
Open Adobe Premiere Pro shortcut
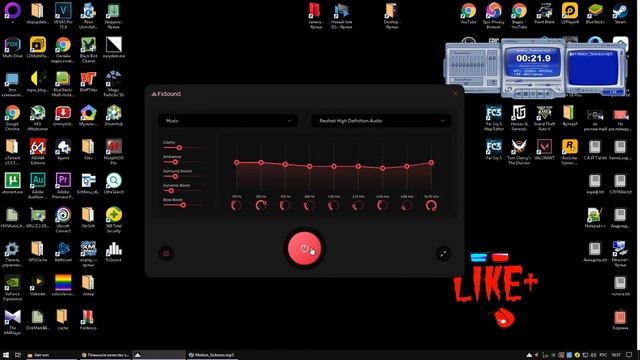63,186
